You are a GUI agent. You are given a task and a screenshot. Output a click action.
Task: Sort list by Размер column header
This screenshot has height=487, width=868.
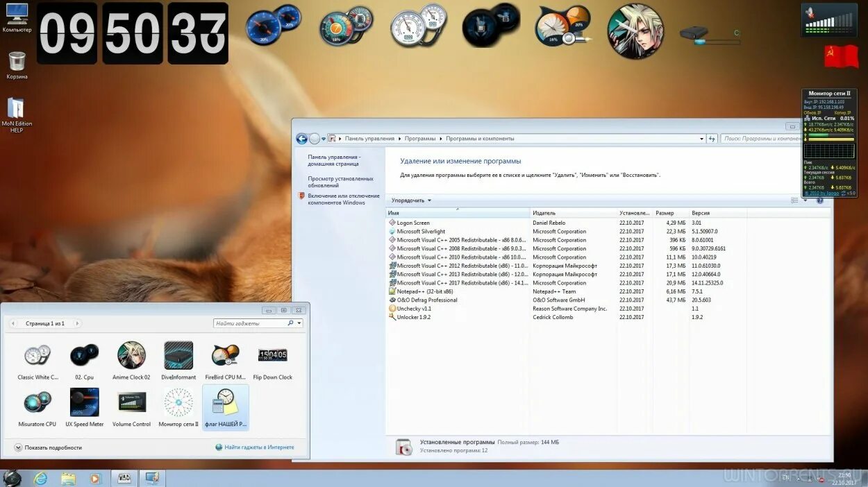(x=670, y=213)
